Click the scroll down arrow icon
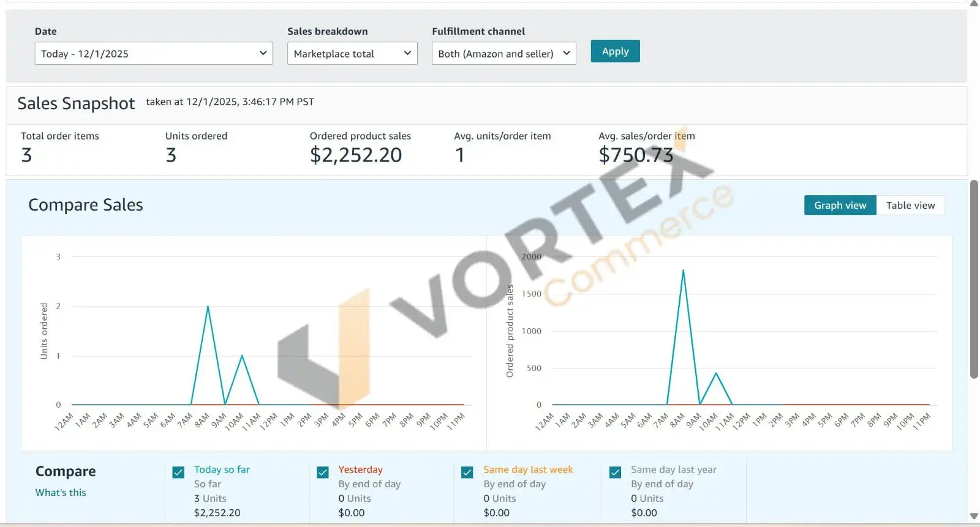The width and height of the screenshot is (980, 527). click(974, 517)
